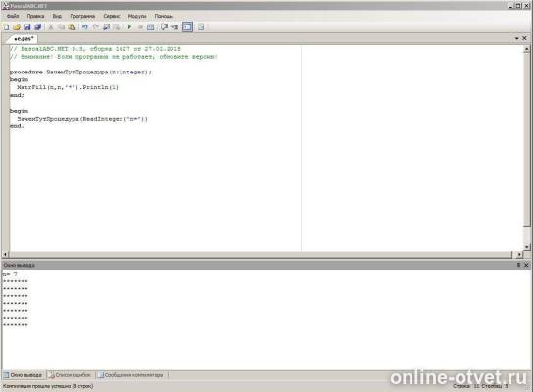Click the compilation success status bar message
The width and height of the screenshot is (533, 392).
tap(48, 386)
